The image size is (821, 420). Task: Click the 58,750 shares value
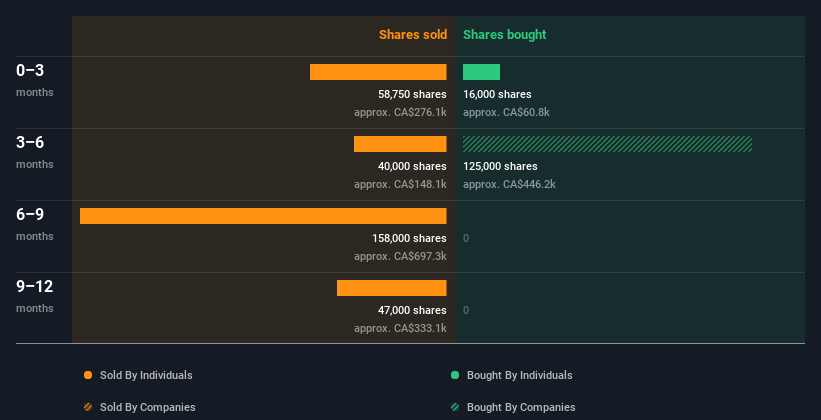[x=412, y=94]
